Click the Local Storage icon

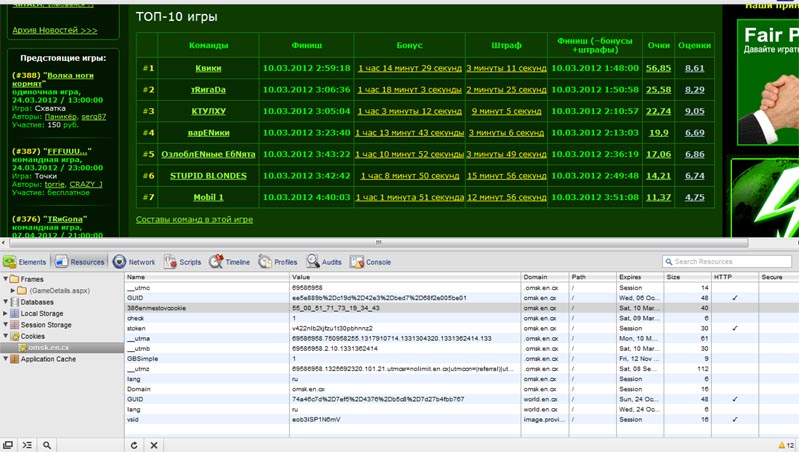pos(14,313)
